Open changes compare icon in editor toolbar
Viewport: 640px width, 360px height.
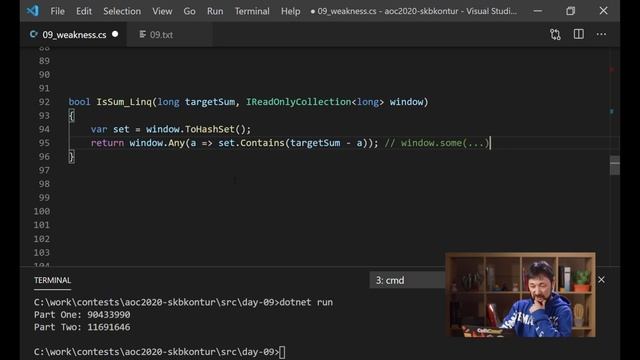(x=555, y=34)
